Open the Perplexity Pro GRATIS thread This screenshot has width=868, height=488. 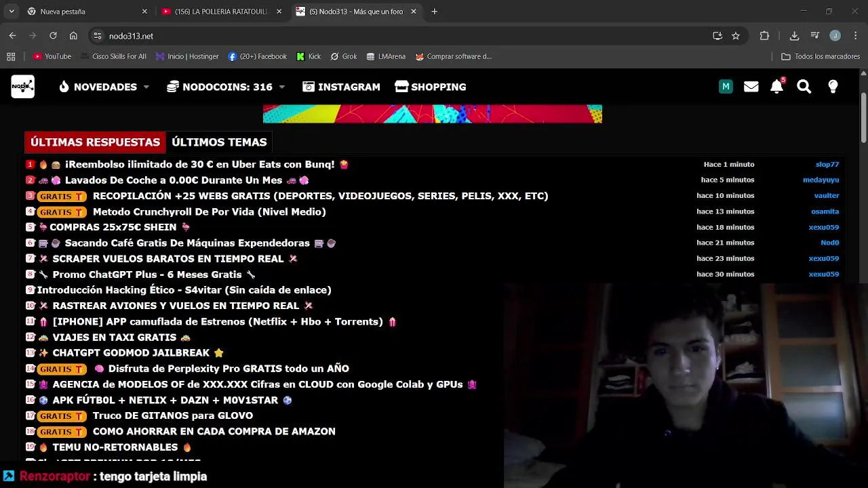coord(229,369)
